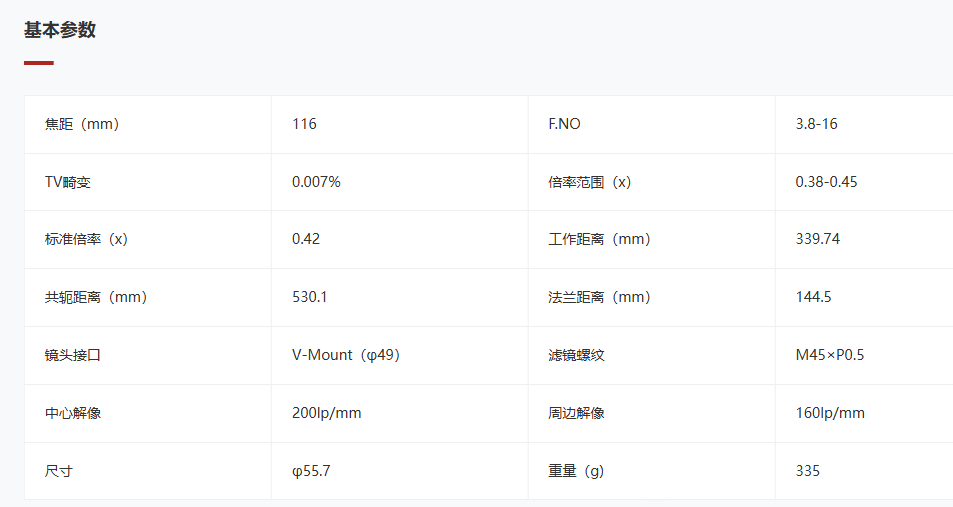Screen dimensions: 953x507
Task: Click the V-Mount（φ49）cell
Action: (x=399, y=355)
